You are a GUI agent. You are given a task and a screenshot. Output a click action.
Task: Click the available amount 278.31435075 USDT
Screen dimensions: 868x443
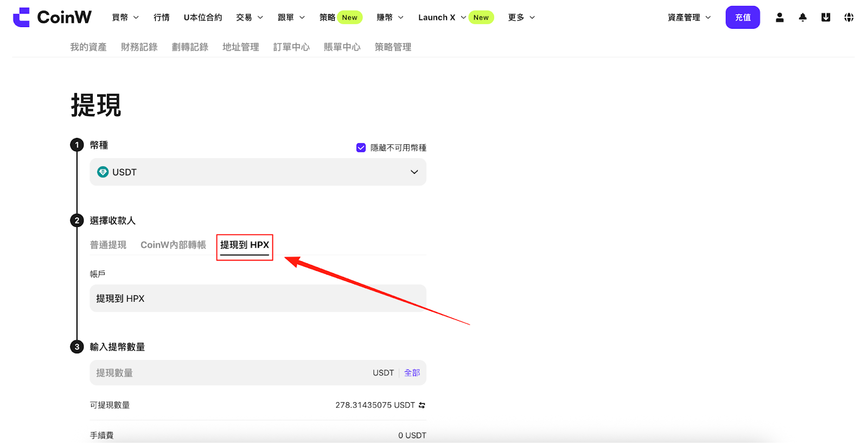coord(375,405)
